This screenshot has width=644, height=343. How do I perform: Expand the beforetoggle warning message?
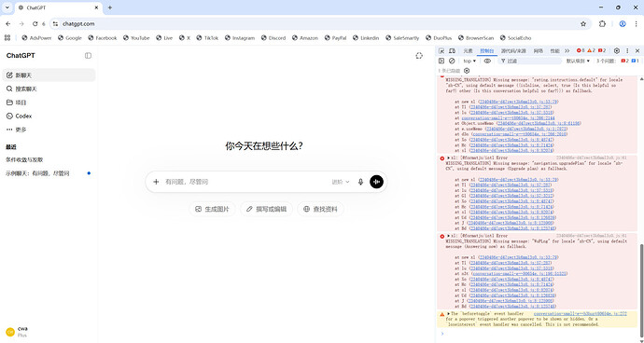pyautogui.click(x=449, y=313)
